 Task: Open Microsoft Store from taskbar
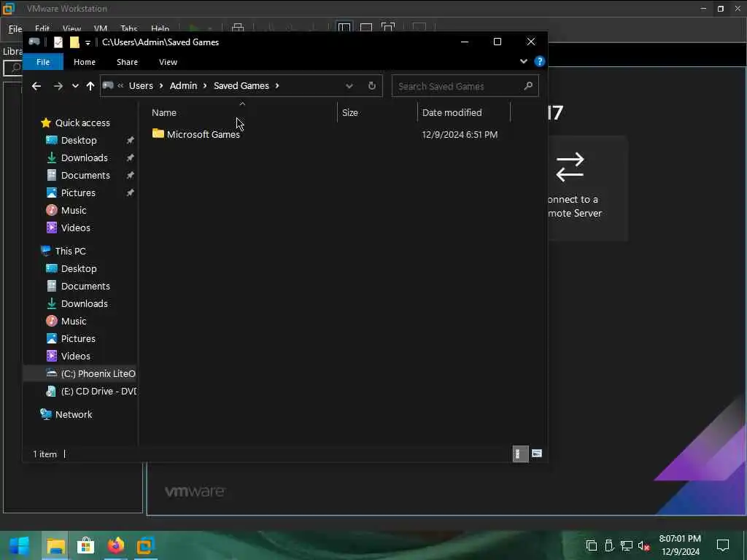click(x=86, y=545)
